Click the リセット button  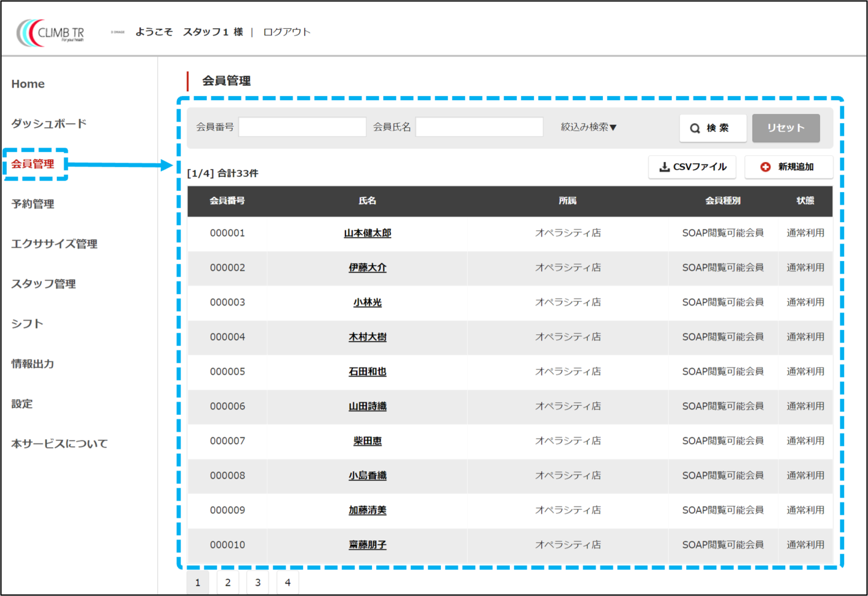tap(786, 128)
